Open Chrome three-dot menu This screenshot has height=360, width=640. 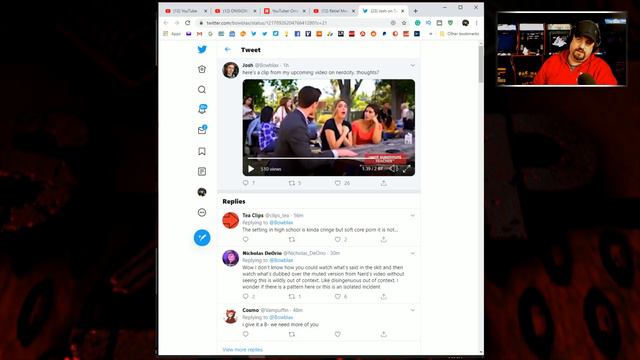[476, 23]
